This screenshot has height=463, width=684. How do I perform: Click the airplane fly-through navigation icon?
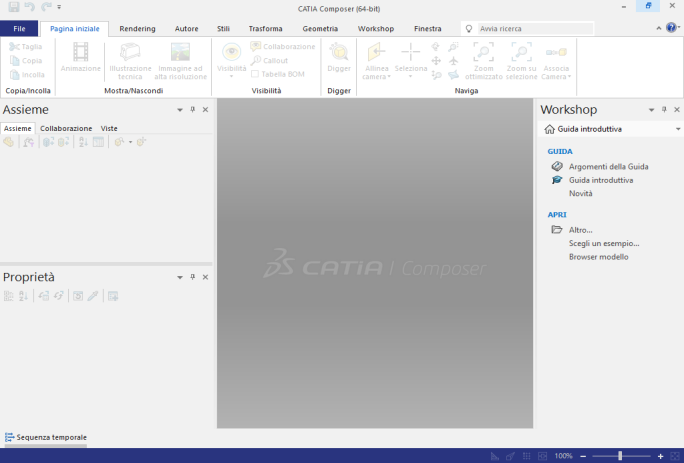tap(454, 61)
